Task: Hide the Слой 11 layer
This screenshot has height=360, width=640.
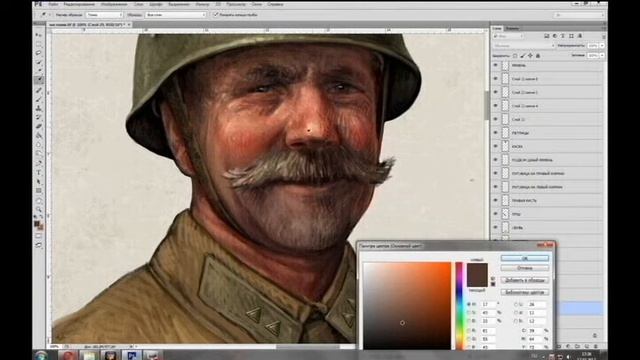Action: click(496, 119)
